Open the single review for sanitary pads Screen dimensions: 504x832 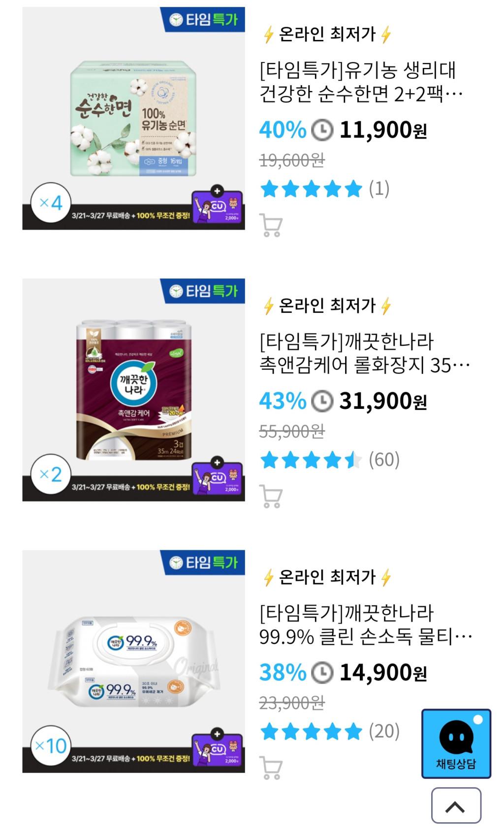(x=379, y=189)
